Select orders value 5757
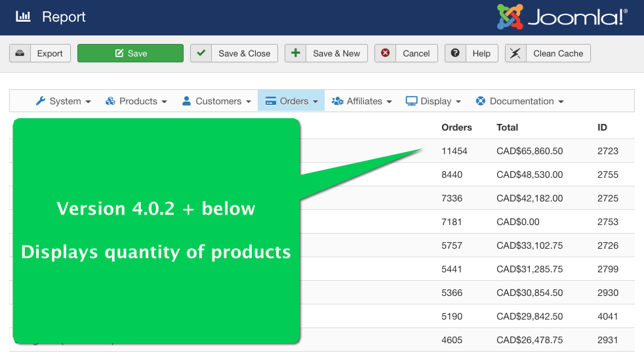 (452, 245)
